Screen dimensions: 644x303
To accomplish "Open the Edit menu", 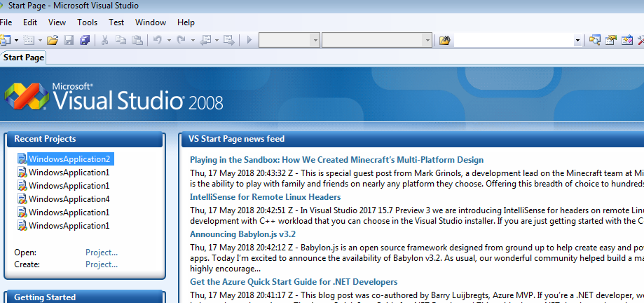I will (30, 22).
